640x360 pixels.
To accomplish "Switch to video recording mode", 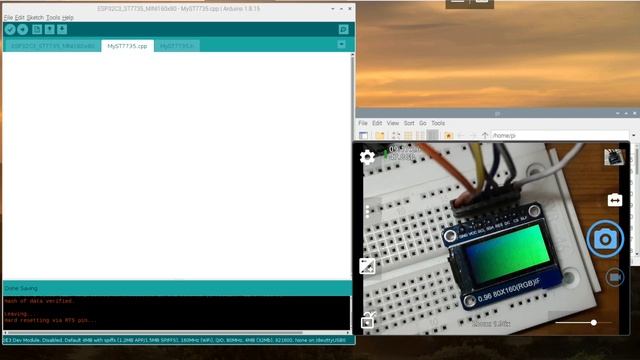I will tap(615, 278).
